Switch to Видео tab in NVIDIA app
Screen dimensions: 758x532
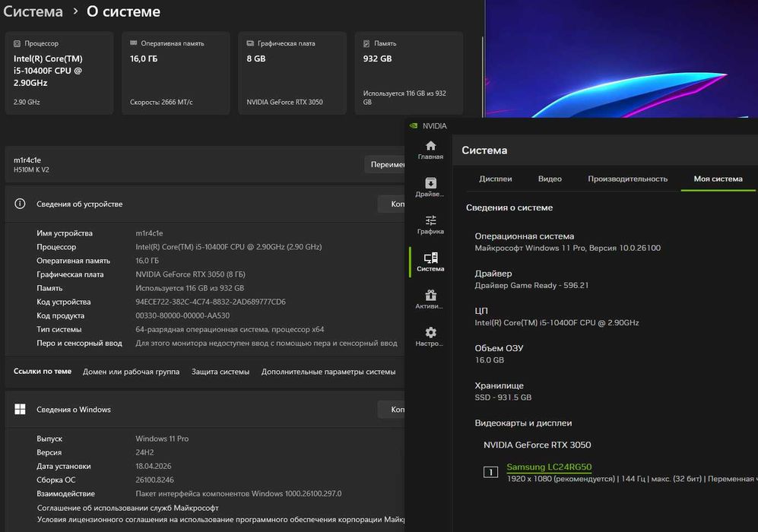pos(550,179)
